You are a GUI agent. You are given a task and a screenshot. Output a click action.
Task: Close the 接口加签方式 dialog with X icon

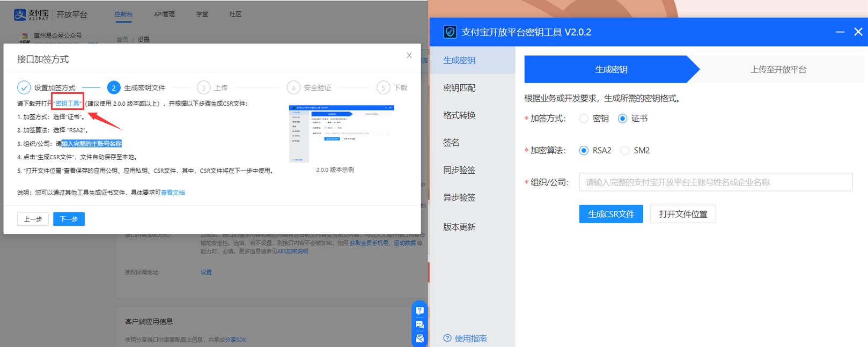(x=409, y=55)
